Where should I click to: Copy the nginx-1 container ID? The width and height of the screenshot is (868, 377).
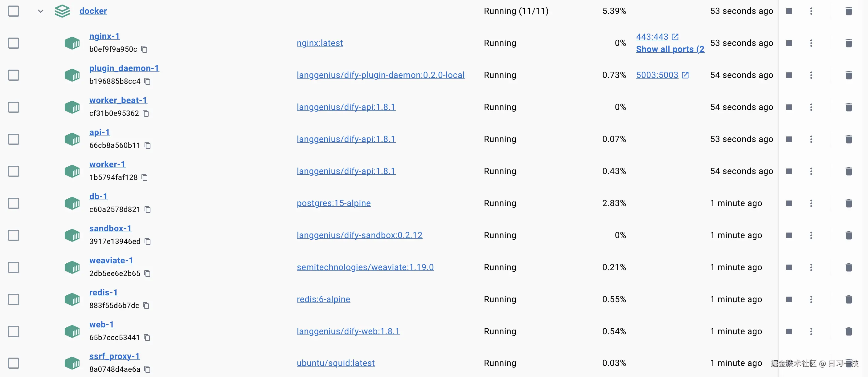pyautogui.click(x=145, y=49)
